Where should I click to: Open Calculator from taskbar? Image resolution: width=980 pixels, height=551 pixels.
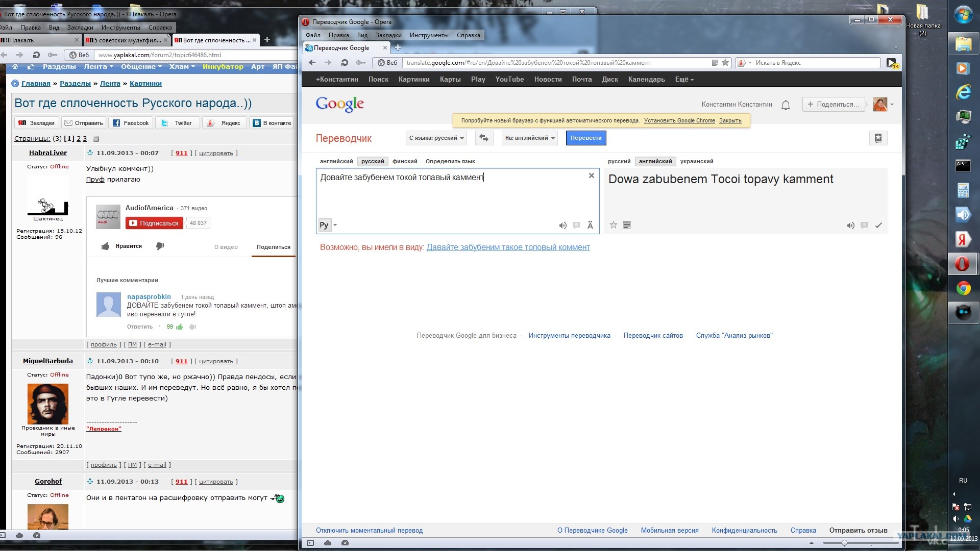[963, 191]
